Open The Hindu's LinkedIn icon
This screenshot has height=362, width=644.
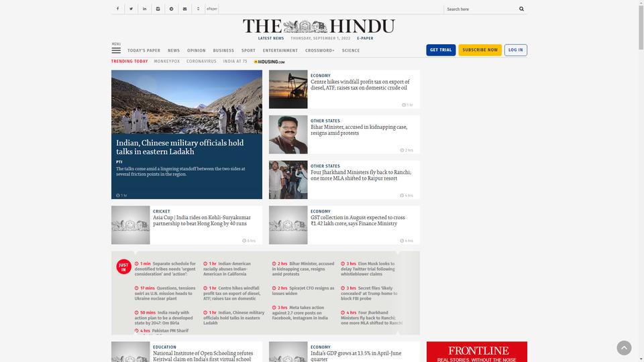[x=145, y=9]
